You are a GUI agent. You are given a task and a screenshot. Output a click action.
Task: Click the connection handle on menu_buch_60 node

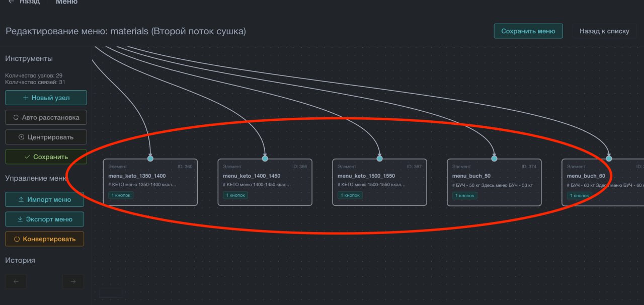pos(609,159)
